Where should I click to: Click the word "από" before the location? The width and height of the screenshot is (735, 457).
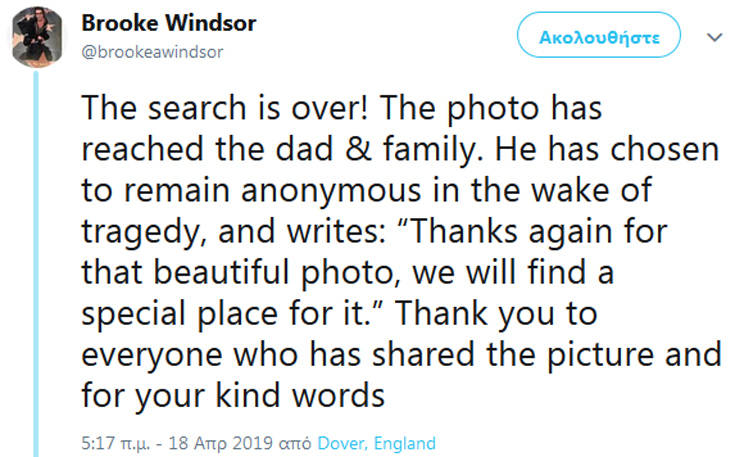[x=297, y=443]
